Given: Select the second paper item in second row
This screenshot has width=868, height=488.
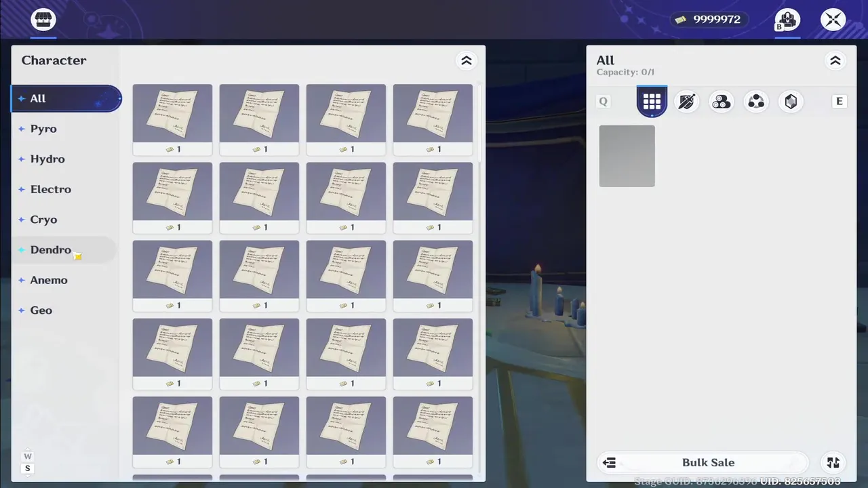Looking at the screenshot, I should pos(259,198).
